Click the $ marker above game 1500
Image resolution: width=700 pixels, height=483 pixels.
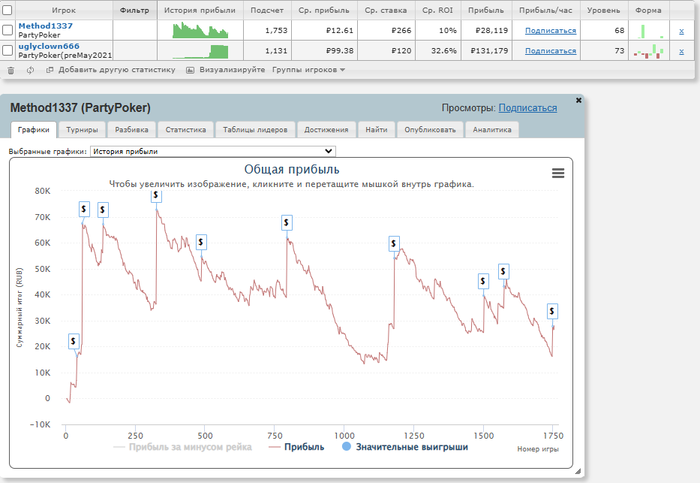(483, 281)
